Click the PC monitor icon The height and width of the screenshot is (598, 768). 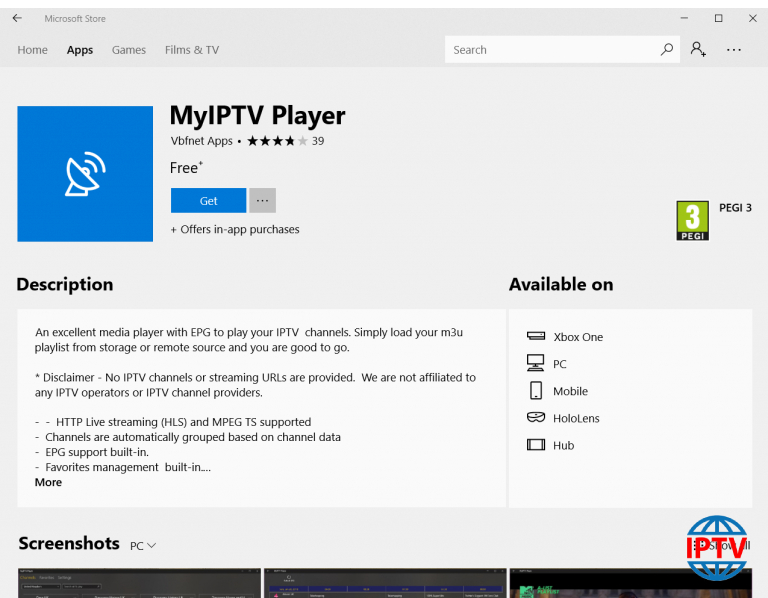click(535, 363)
